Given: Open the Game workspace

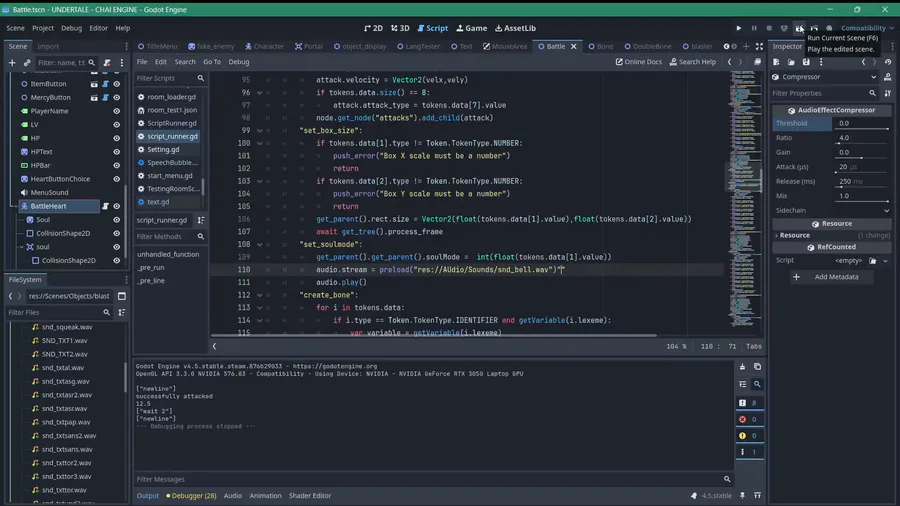Looking at the screenshot, I should (x=471, y=28).
